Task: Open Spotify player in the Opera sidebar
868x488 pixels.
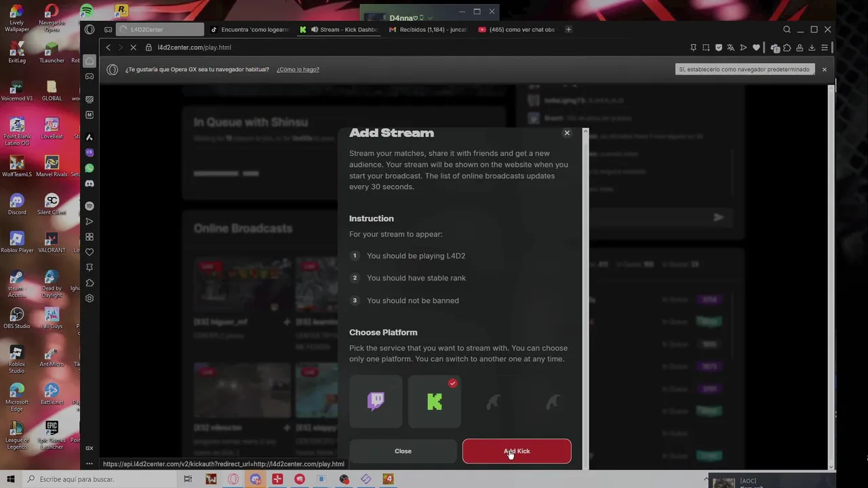Action: click(90, 206)
